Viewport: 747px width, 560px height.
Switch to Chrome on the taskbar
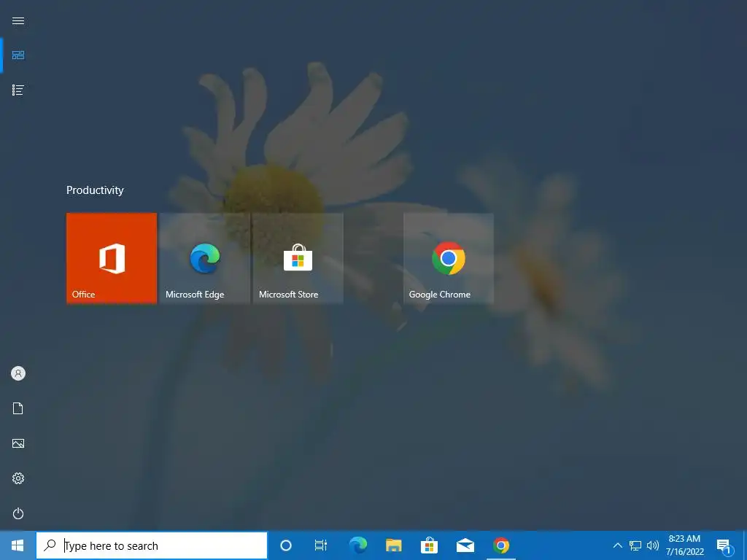pos(501,545)
